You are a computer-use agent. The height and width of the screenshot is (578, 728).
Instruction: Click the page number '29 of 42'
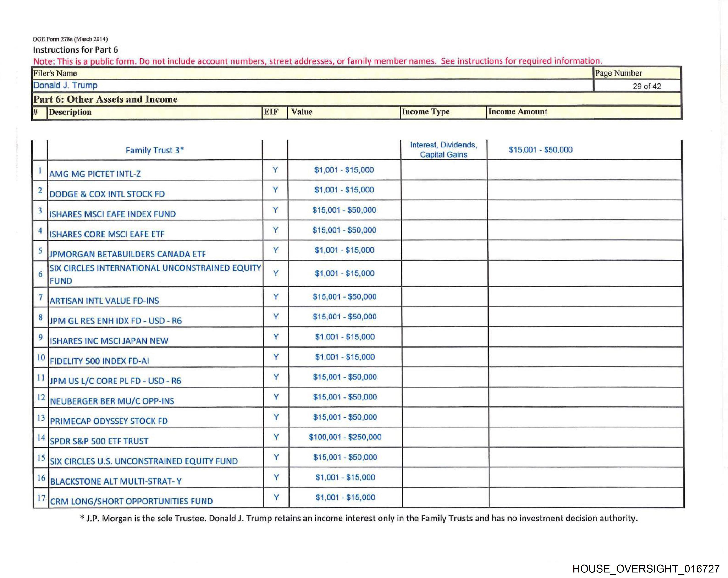coord(647,86)
